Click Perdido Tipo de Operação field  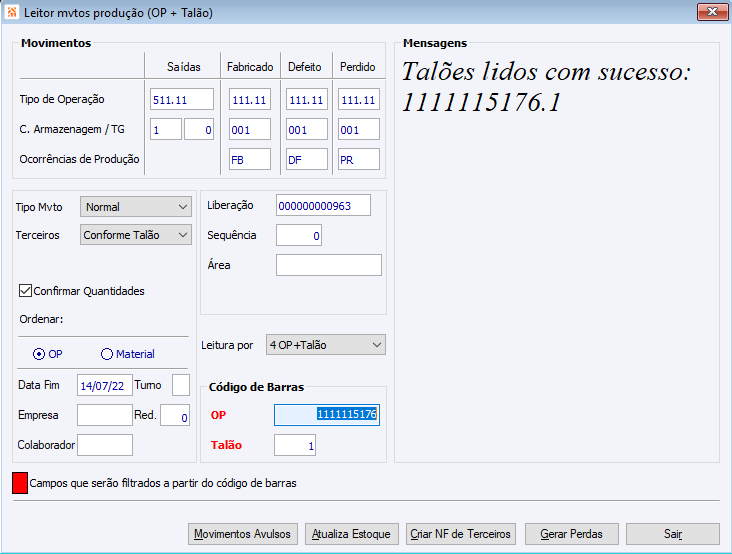[359, 99]
